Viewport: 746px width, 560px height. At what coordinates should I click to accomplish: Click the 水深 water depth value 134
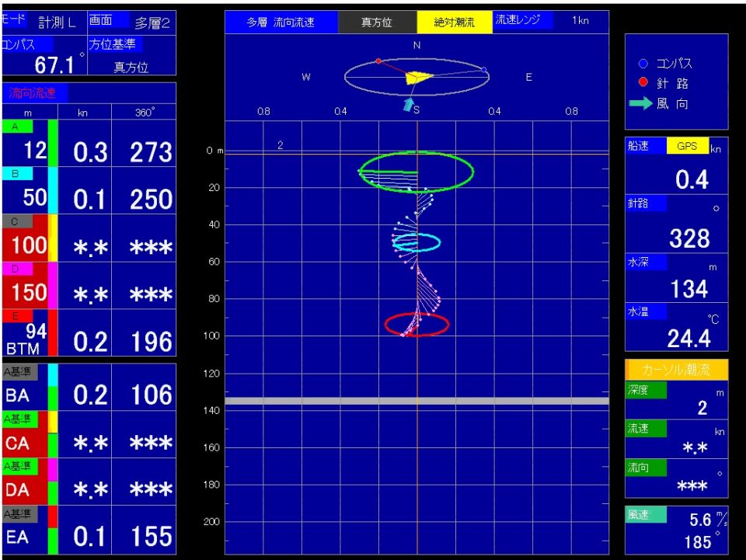[x=689, y=289]
